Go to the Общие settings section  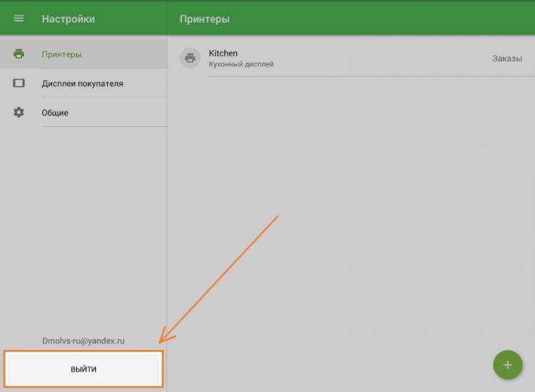tap(55, 113)
